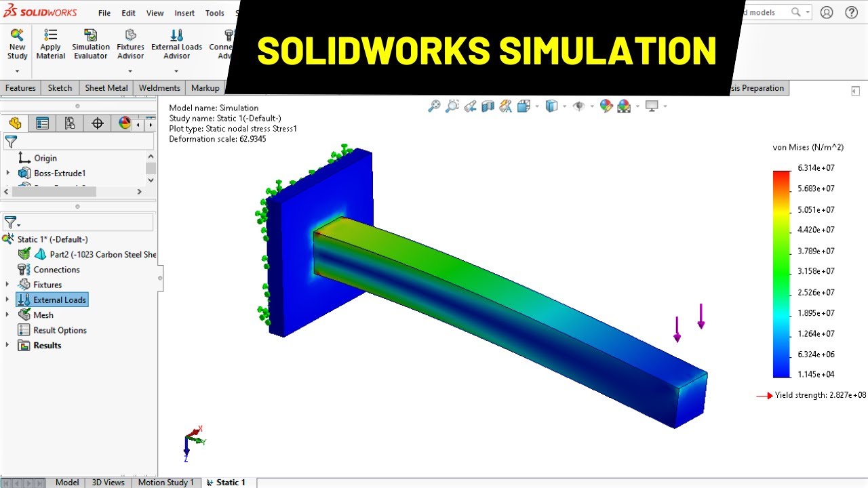Select Fixtures in the simulation tree
Viewport: 868px width, 488px height.
[x=47, y=285]
